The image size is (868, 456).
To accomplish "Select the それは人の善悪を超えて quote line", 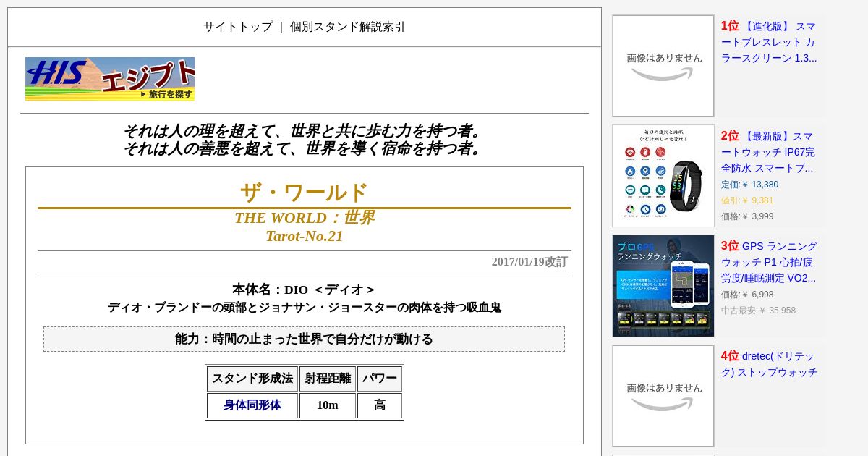I will tap(304, 148).
